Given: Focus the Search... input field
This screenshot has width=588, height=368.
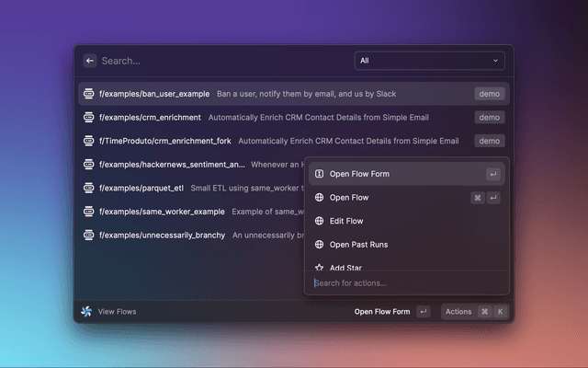Looking at the screenshot, I should (220, 61).
